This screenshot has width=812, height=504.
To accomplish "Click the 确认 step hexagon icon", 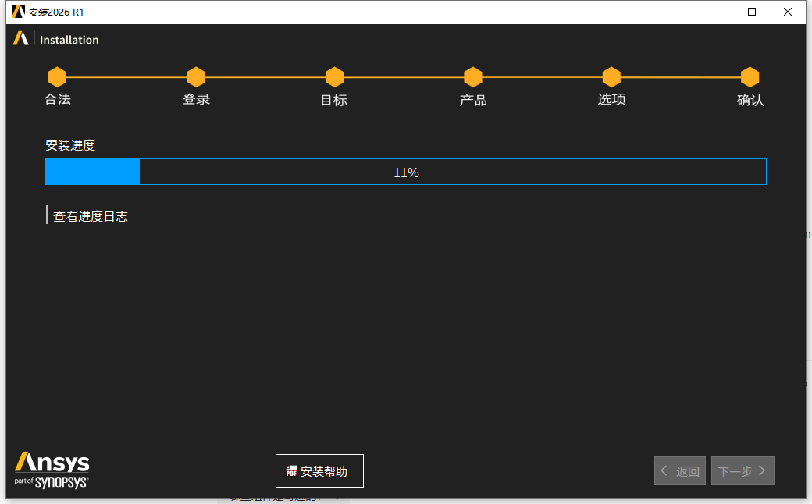I will tap(750, 76).
